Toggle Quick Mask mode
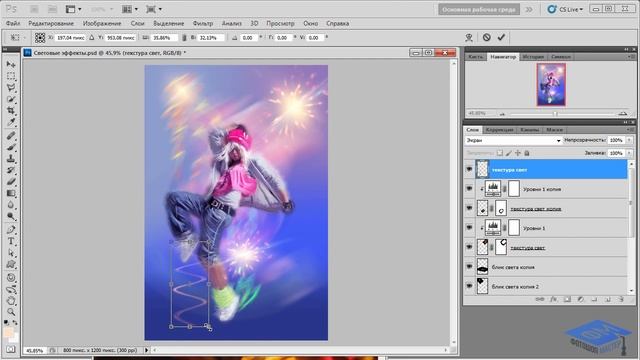 coord(11,350)
